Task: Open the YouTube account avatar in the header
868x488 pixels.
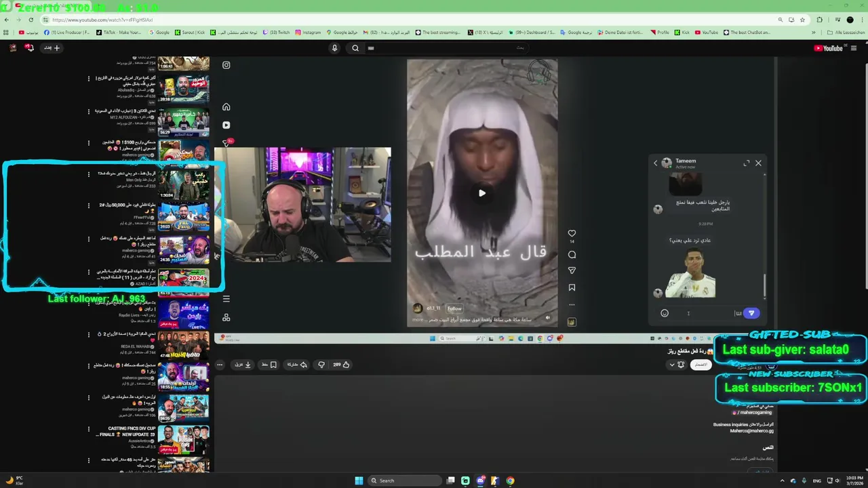Action: (x=13, y=47)
